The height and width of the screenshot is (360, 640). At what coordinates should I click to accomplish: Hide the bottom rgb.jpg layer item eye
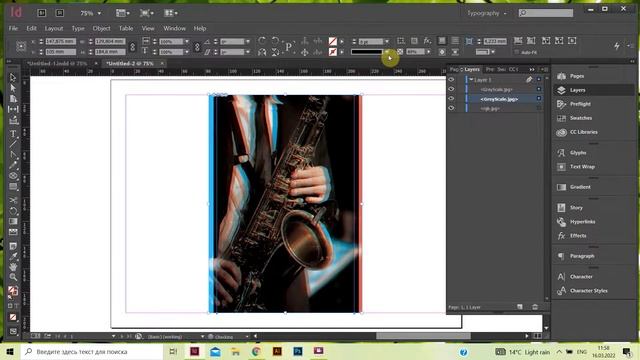[x=451, y=108]
